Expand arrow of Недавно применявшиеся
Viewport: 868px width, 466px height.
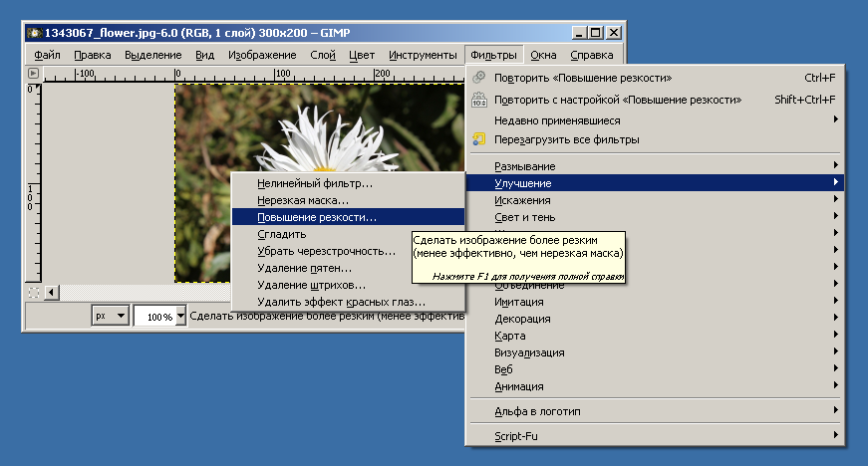coord(836,119)
